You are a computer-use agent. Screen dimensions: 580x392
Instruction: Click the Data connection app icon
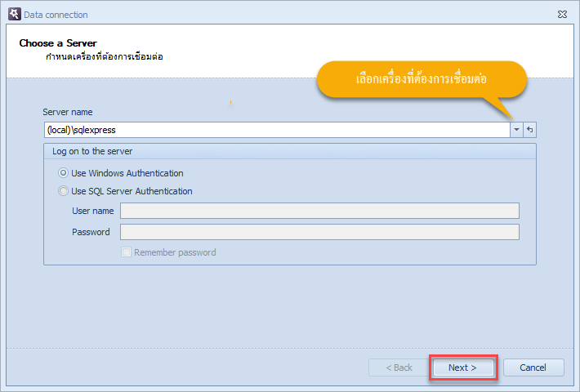[15, 15]
